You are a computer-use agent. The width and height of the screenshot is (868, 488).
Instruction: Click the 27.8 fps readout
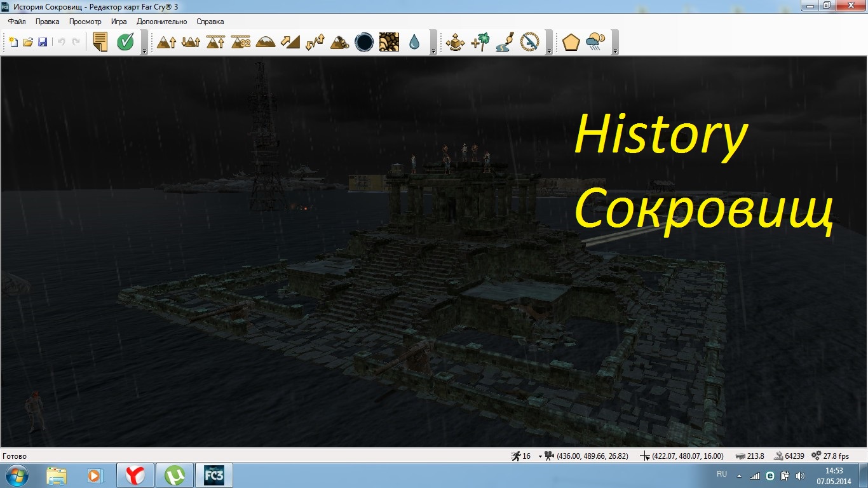tap(836, 456)
